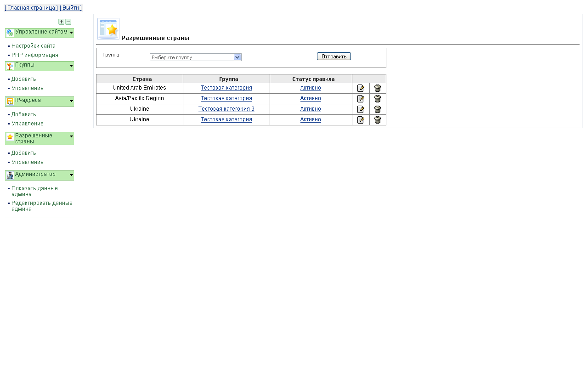588x373 pixels.
Task: Collapse the Администратор section arrow
Action: click(72, 175)
